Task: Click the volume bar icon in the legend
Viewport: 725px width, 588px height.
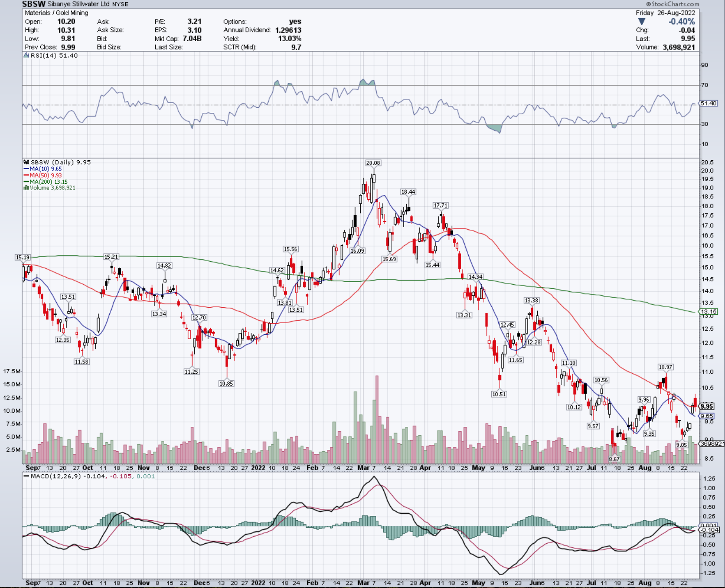Action: tap(26, 188)
